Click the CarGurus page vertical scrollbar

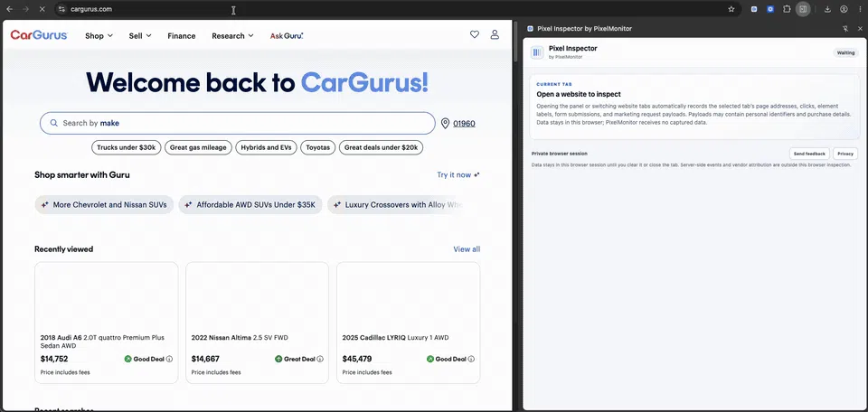tap(514, 42)
